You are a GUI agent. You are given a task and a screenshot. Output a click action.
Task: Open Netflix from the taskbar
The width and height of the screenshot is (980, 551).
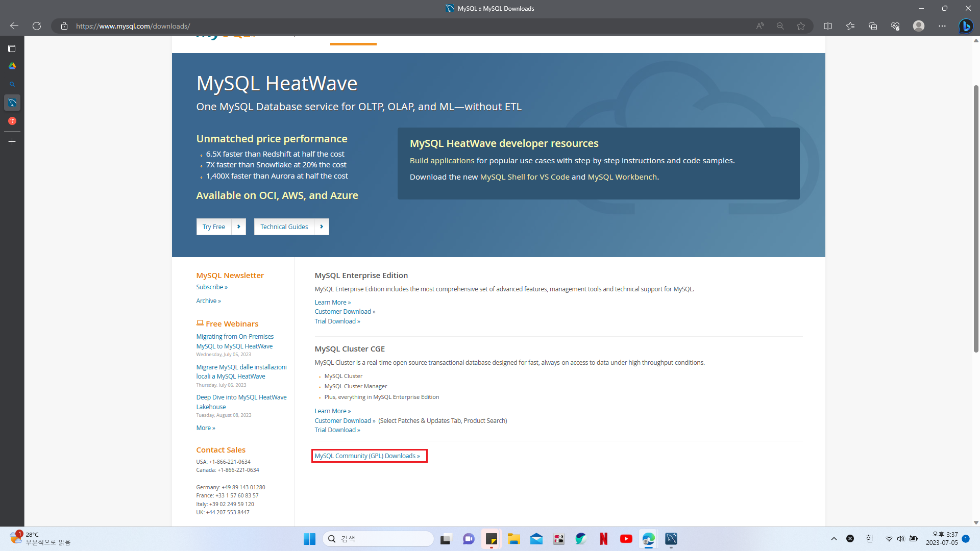(x=603, y=539)
